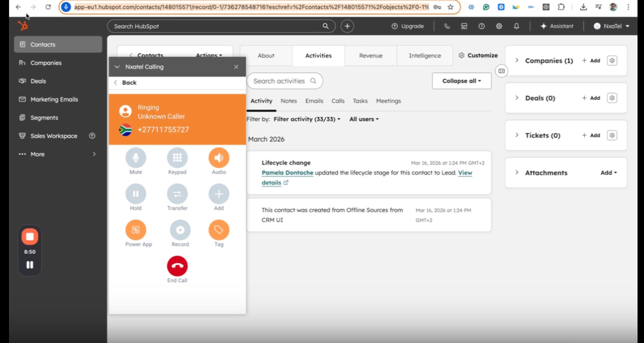
Task: Open the Power App button
Action: click(135, 230)
